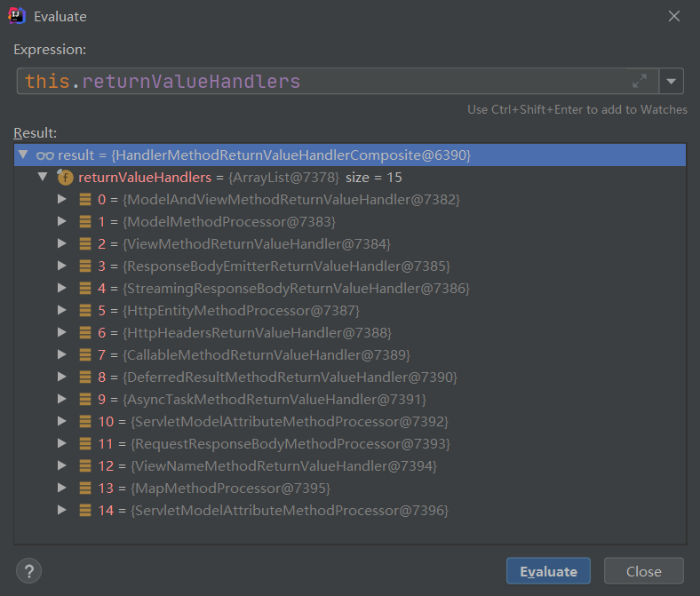700x596 pixels.
Task: Select MapMethodProcessor@7395 text
Action: tap(230, 489)
